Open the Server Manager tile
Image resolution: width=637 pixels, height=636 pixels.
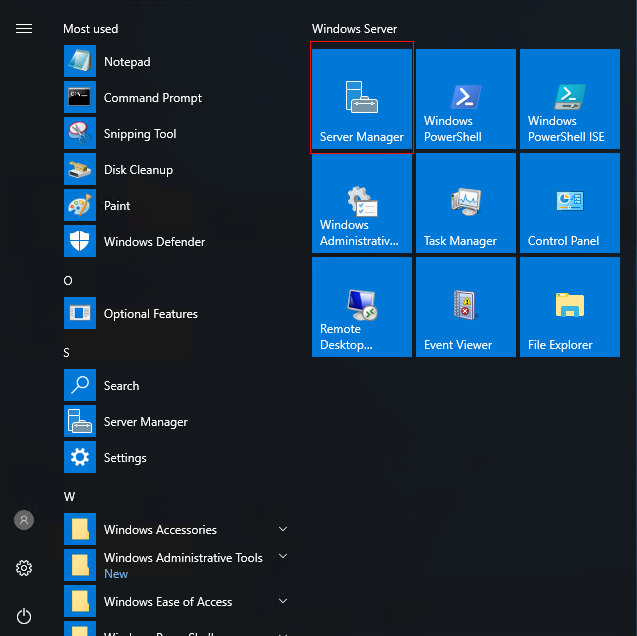[x=362, y=99]
